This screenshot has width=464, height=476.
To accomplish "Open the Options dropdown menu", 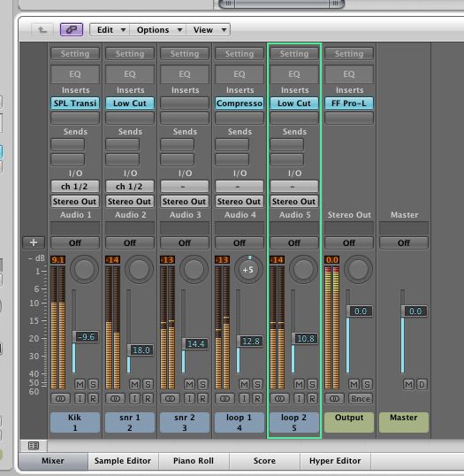I will [x=157, y=30].
